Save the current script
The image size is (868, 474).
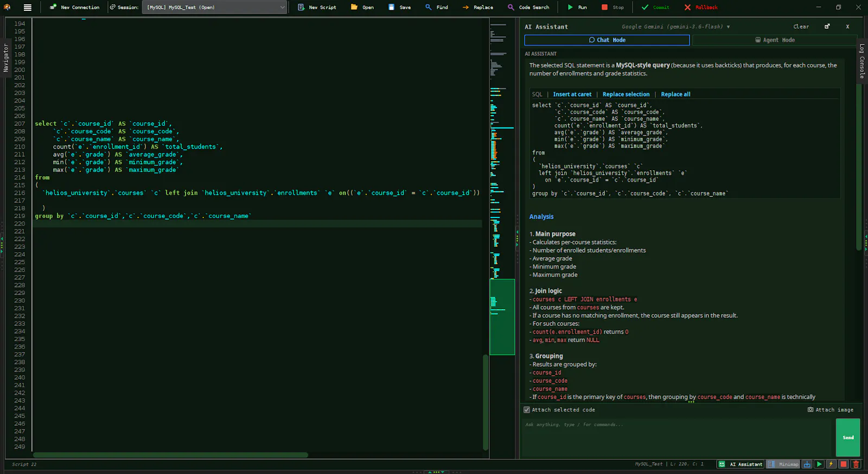pos(400,8)
